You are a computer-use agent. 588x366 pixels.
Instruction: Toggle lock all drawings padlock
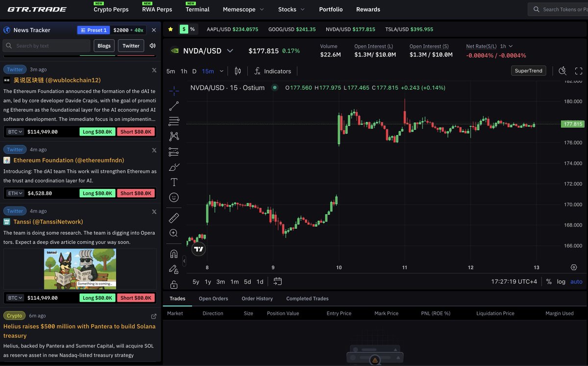(174, 284)
